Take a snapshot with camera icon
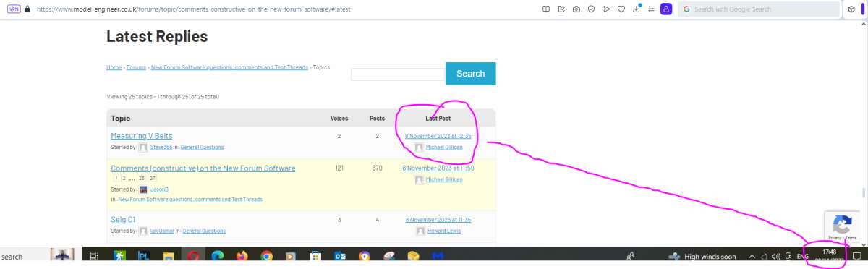This screenshot has width=868, height=269. coord(576,9)
